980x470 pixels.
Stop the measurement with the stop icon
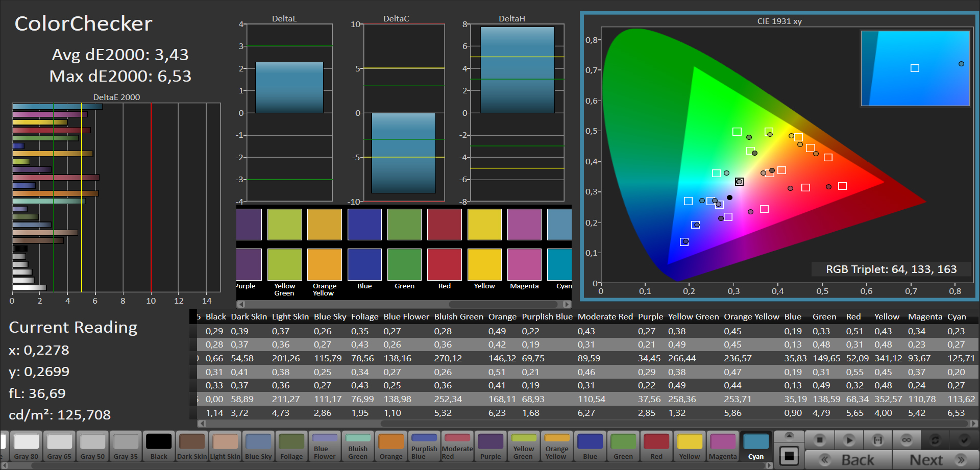click(x=820, y=440)
